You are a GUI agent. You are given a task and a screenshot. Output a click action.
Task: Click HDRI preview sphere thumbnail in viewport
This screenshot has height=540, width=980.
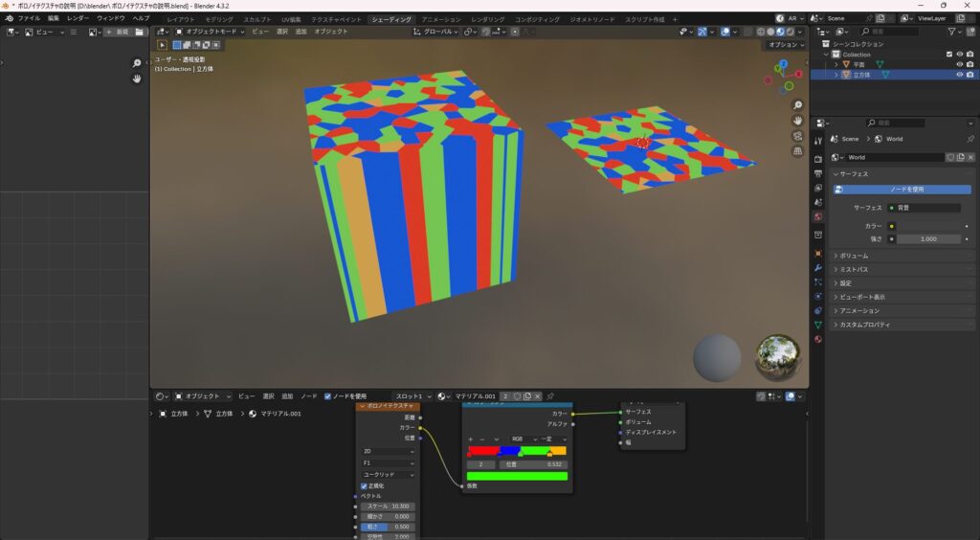(x=777, y=357)
